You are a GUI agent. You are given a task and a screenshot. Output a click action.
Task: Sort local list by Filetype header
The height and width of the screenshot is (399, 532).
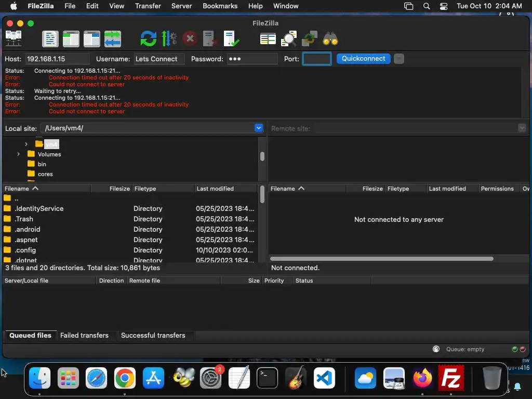pyautogui.click(x=163, y=189)
